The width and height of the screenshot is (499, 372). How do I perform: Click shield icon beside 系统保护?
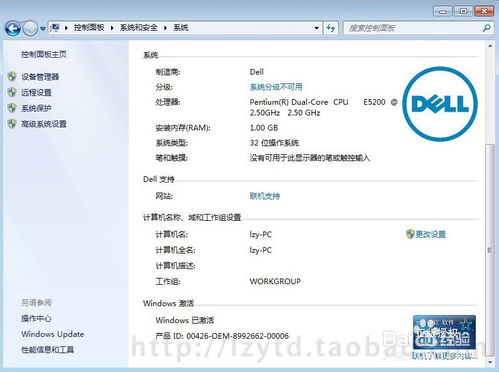click(12, 108)
